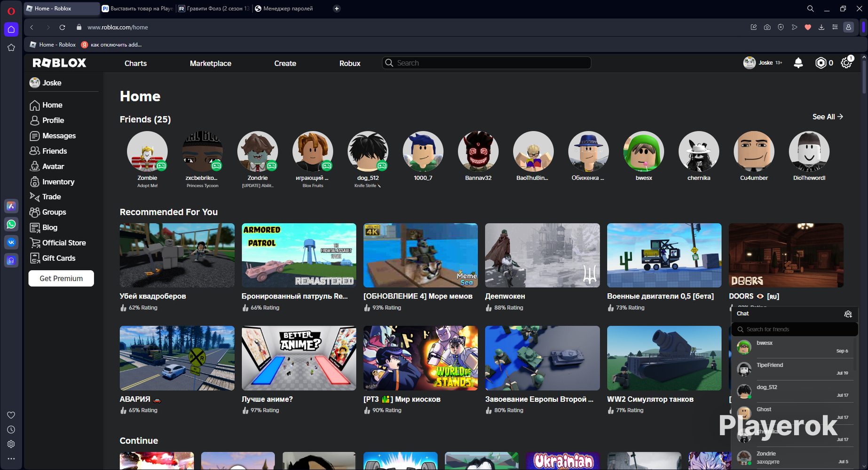Open the Robux header menu item
Viewport: 868px width, 470px height.
[x=350, y=63]
